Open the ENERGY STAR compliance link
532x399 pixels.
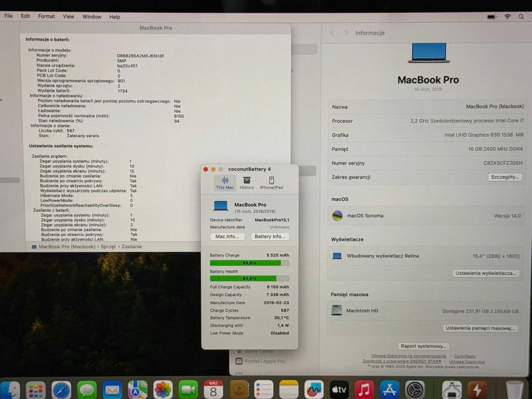point(402,361)
